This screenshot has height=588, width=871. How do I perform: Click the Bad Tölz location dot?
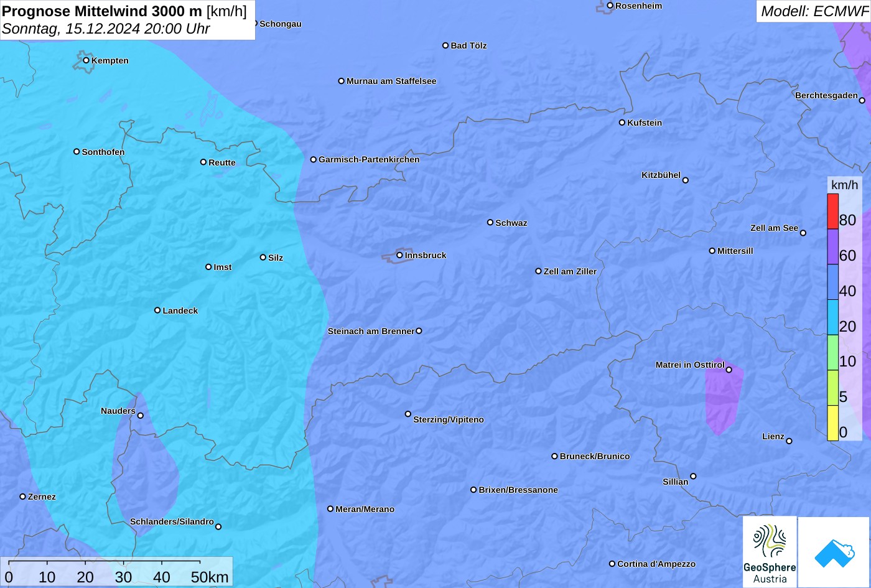445,45
